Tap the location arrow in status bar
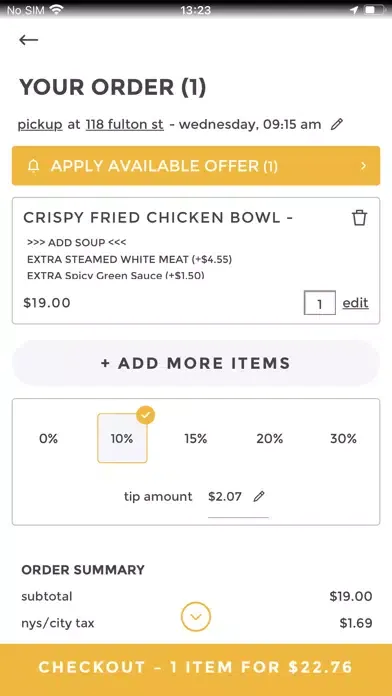Image resolution: width=392 pixels, height=696 pixels. (x=354, y=10)
